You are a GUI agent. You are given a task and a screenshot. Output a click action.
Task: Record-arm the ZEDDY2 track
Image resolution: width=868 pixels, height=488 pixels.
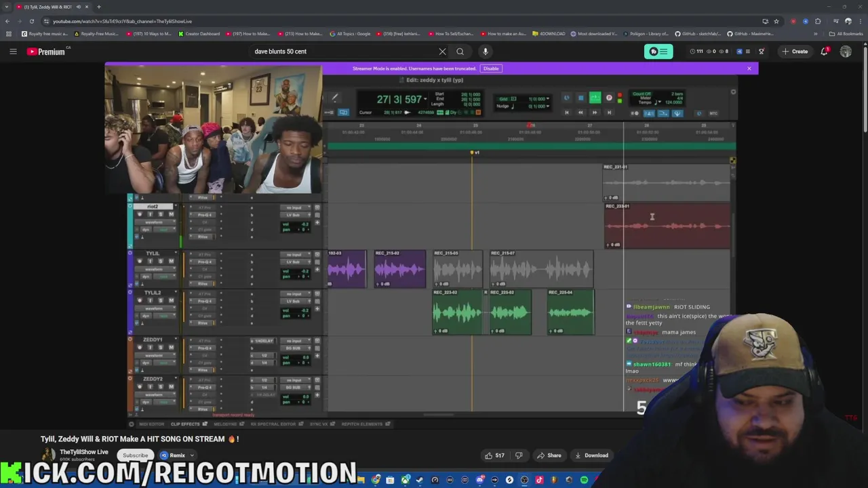140,387
